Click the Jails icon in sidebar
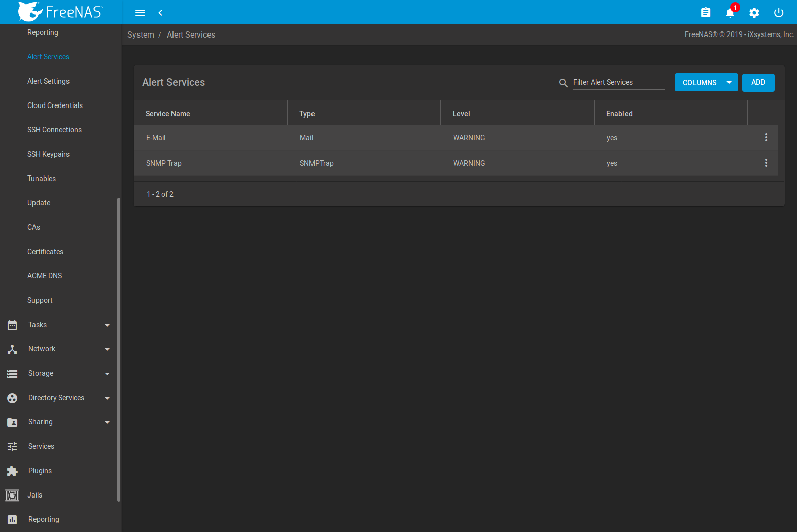Viewport: 797px width, 532px height. click(x=12, y=495)
